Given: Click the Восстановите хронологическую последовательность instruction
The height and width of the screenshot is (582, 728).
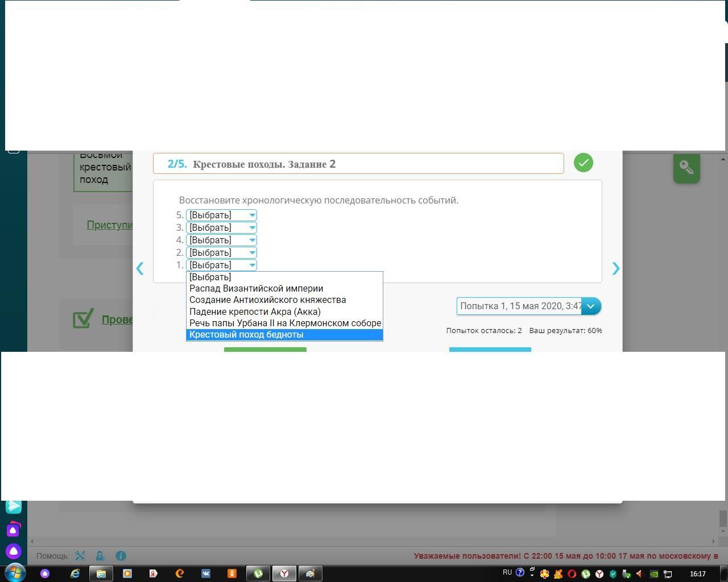Looking at the screenshot, I should (318, 200).
